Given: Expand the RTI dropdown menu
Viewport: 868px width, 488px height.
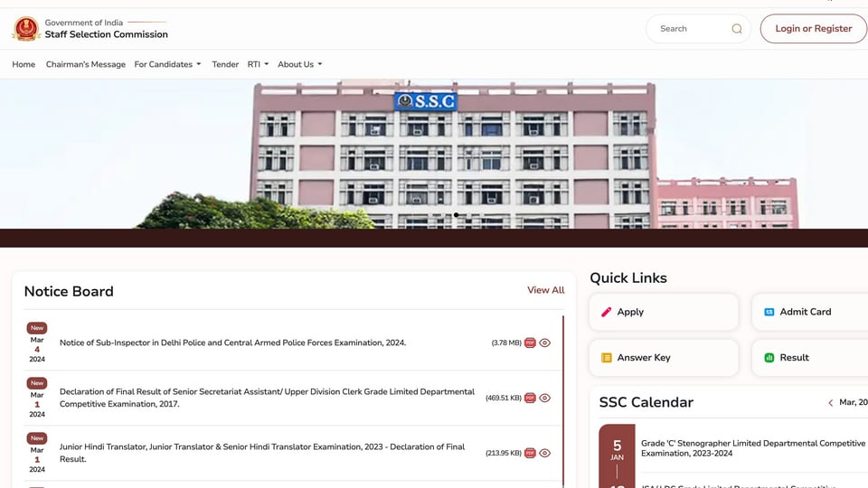Looking at the screenshot, I should [x=258, y=64].
